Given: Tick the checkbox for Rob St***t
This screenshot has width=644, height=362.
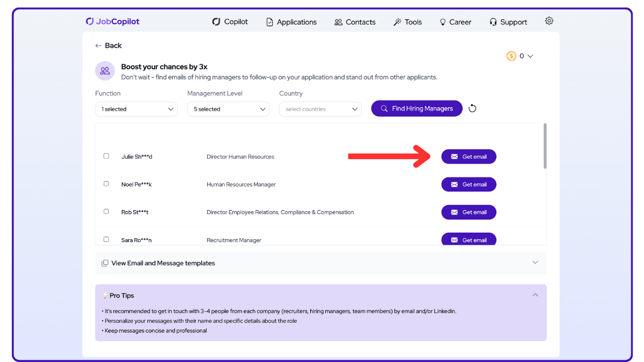Looking at the screenshot, I should point(106,212).
